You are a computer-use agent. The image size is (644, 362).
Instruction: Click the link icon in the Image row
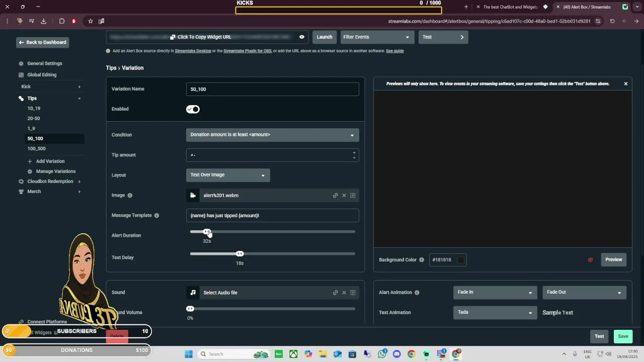click(335, 196)
